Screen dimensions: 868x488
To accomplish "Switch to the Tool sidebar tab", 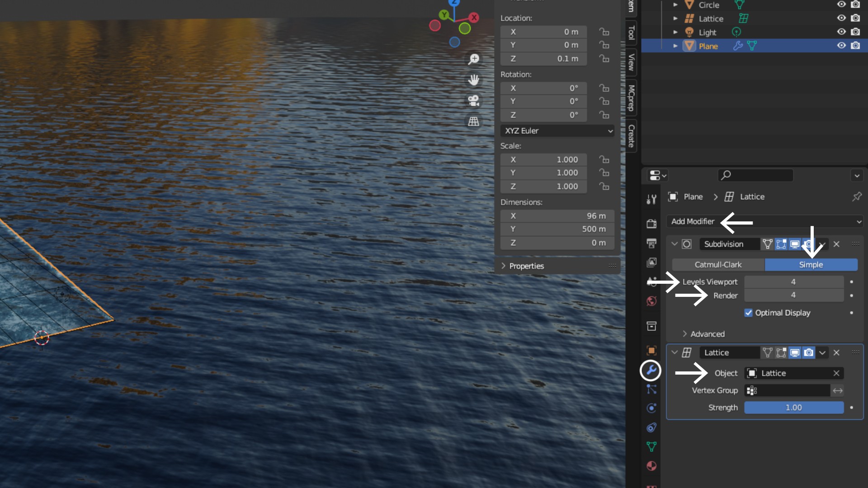I will pyautogui.click(x=631, y=33).
